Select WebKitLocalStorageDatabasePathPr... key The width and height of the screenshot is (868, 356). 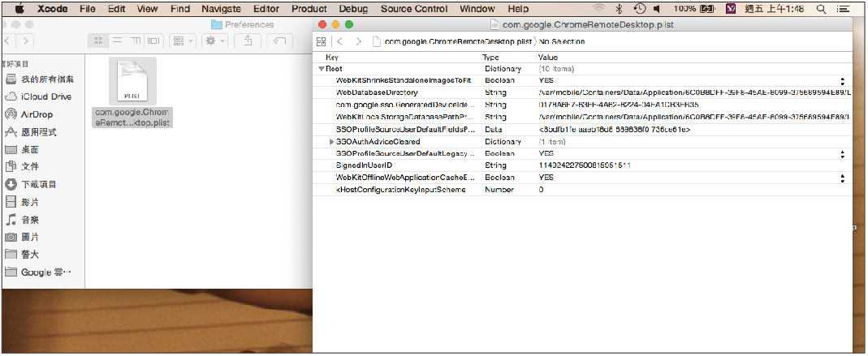[x=405, y=118]
